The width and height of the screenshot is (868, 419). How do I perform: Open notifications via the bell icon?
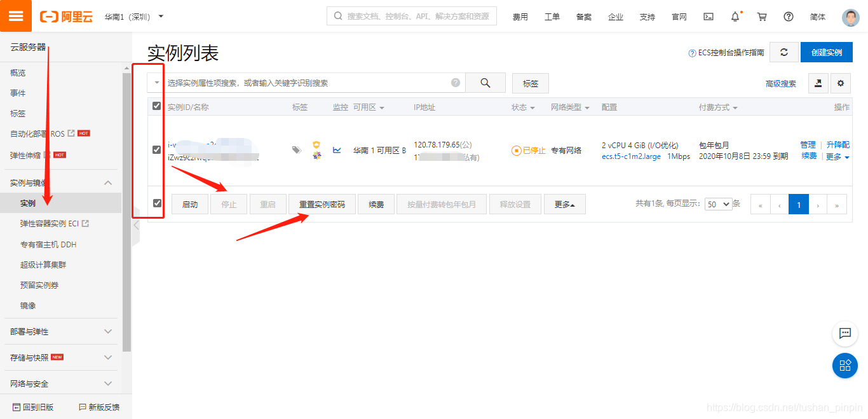tap(735, 17)
